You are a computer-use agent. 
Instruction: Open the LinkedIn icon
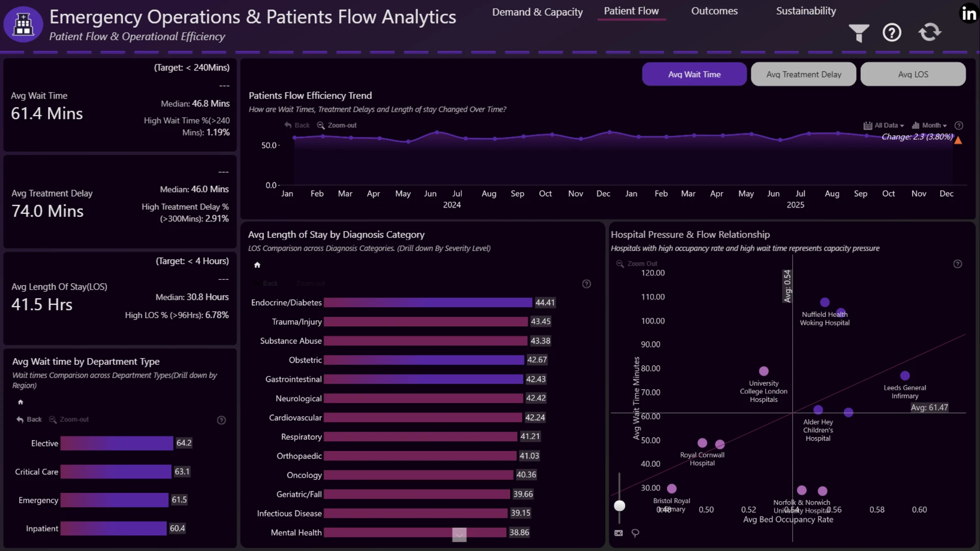[968, 13]
